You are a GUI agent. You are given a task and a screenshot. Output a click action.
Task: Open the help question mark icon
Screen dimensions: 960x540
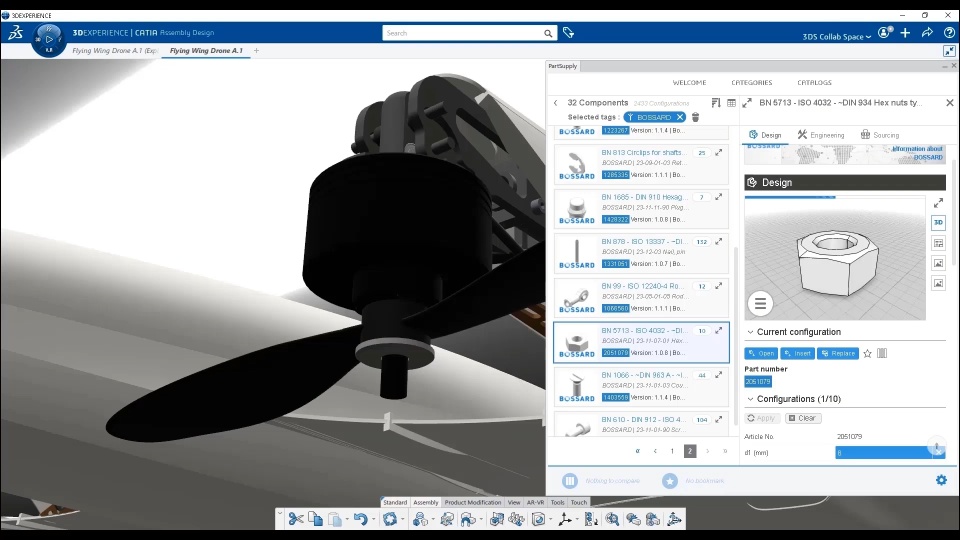(x=949, y=33)
